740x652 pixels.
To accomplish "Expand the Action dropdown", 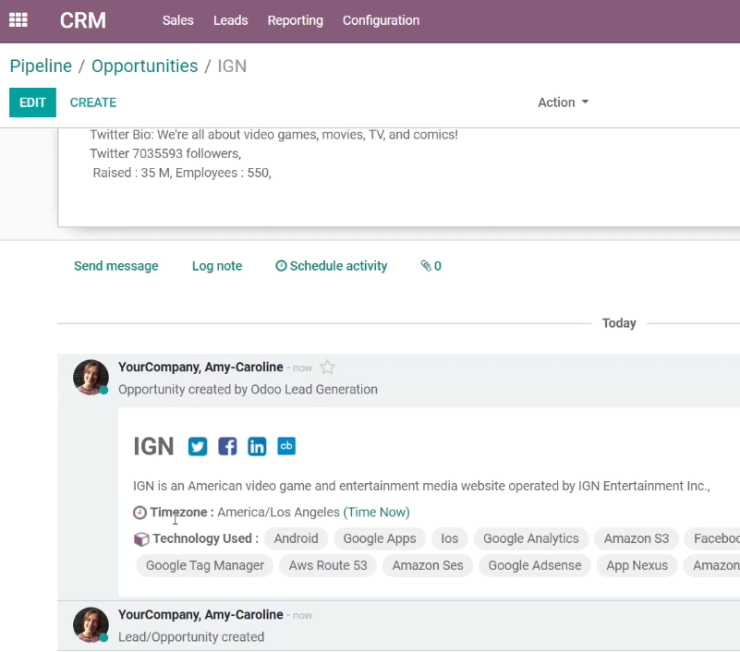I will [563, 102].
